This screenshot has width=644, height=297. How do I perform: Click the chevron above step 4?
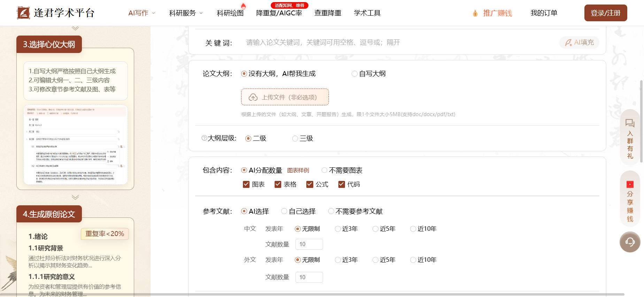click(75, 197)
